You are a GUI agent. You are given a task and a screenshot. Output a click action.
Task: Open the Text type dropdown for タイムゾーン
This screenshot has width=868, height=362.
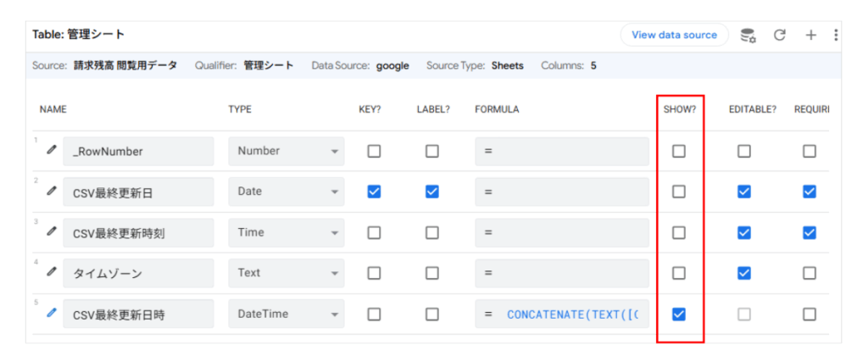(x=287, y=273)
